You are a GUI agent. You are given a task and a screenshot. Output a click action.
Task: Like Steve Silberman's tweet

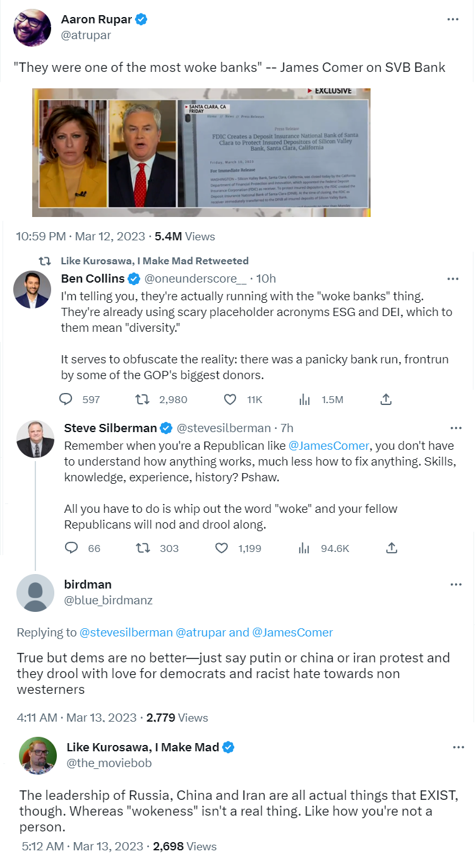pos(222,548)
